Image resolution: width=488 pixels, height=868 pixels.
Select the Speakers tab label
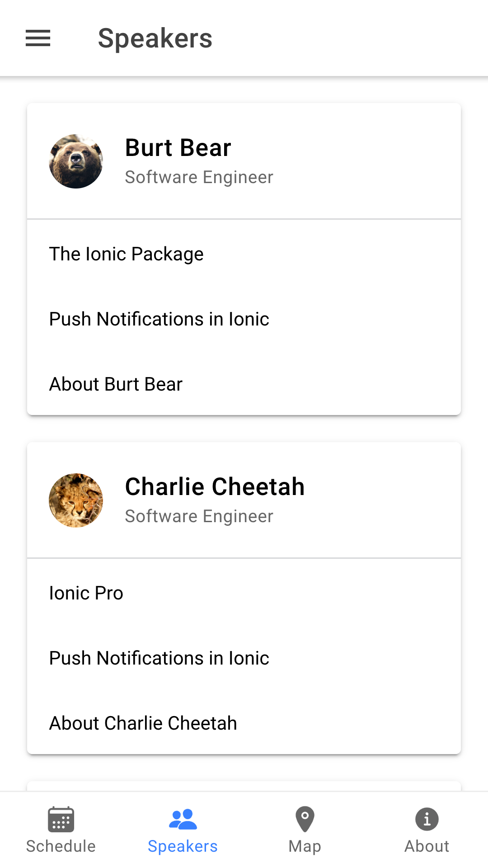click(x=183, y=846)
